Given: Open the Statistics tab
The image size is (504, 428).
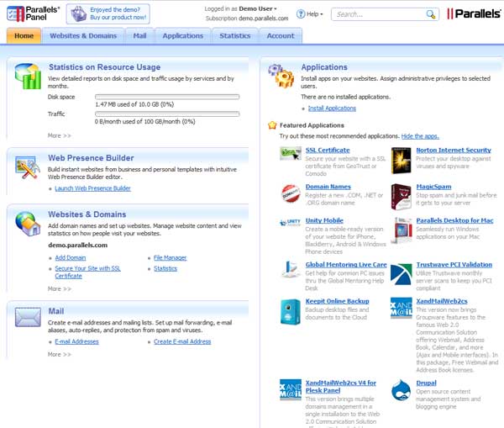Looking at the screenshot, I should click(234, 35).
